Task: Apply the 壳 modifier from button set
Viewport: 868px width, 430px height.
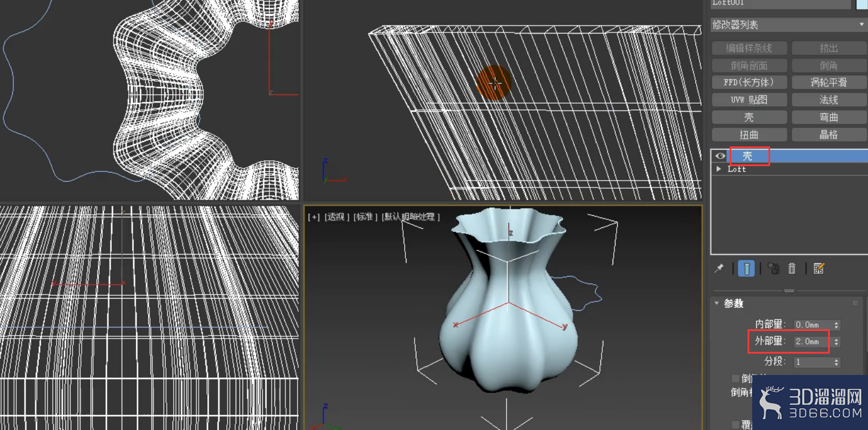Action: (x=749, y=117)
